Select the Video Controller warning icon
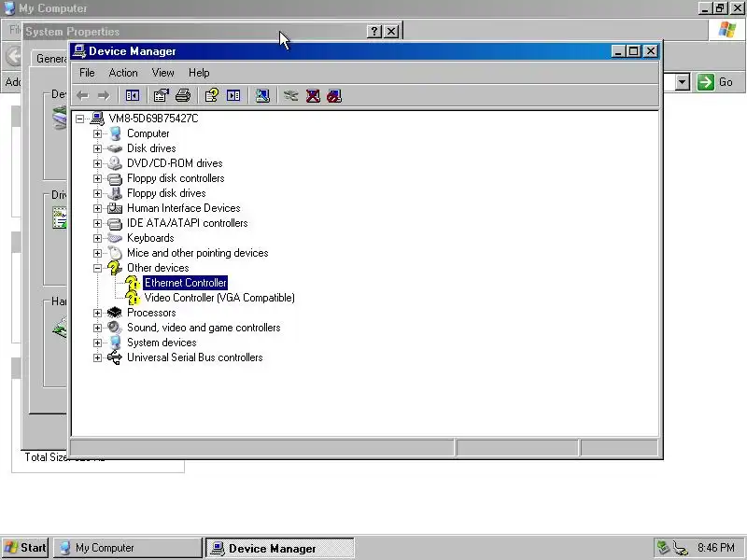 pos(133,298)
